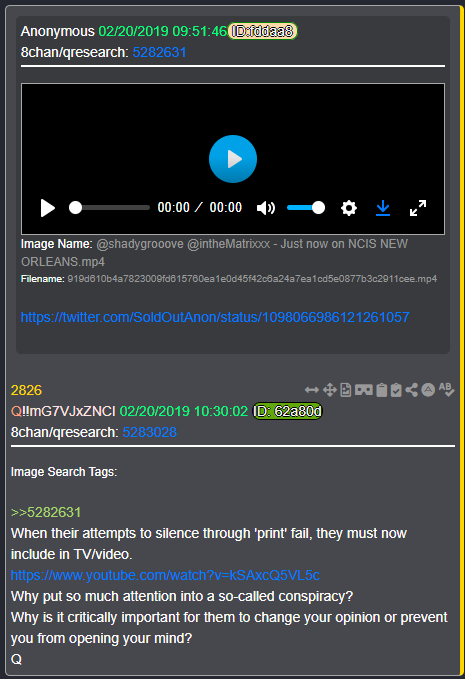
Task: Click the blank clipboard icon
Action: pos(381,390)
